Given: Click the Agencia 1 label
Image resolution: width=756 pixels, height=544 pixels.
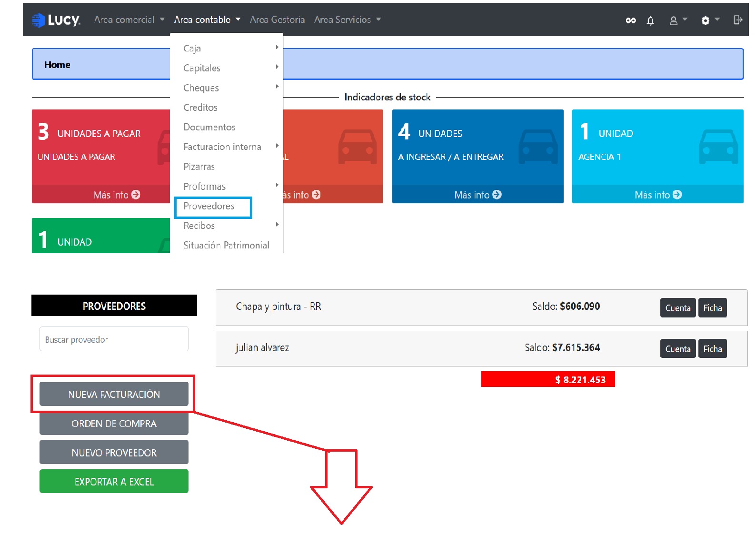Looking at the screenshot, I should click(599, 157).
